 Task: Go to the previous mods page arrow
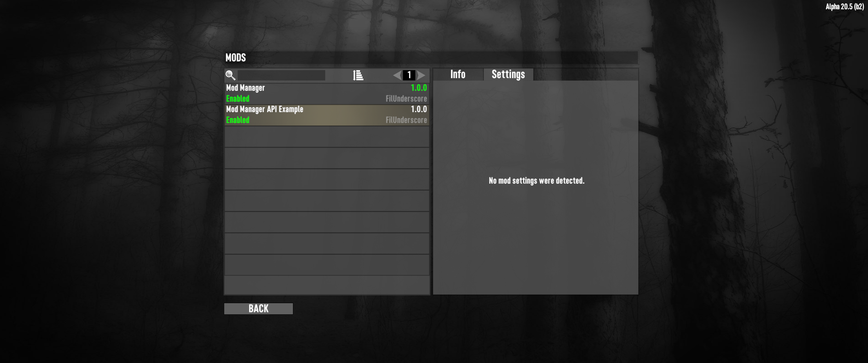[397, 75]
